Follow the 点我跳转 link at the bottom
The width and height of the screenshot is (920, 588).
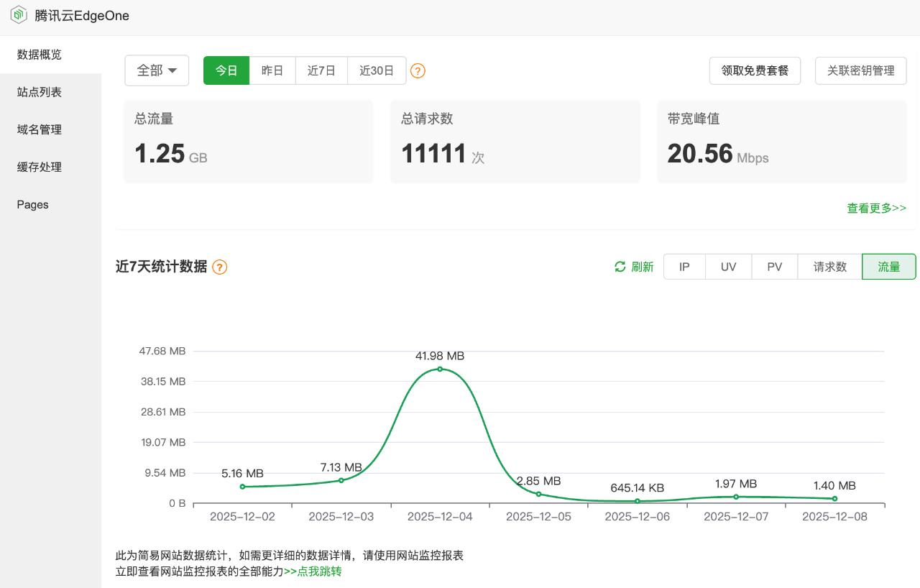tap(315, 571)
